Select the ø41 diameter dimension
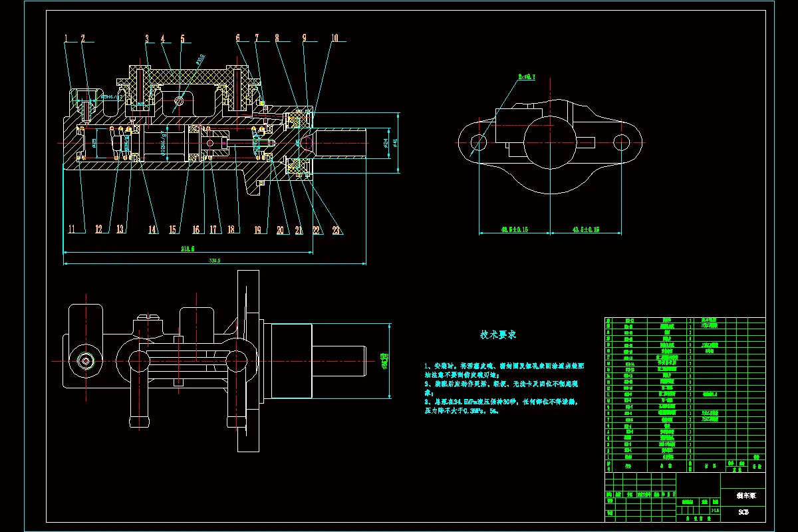 pos(395,142)
